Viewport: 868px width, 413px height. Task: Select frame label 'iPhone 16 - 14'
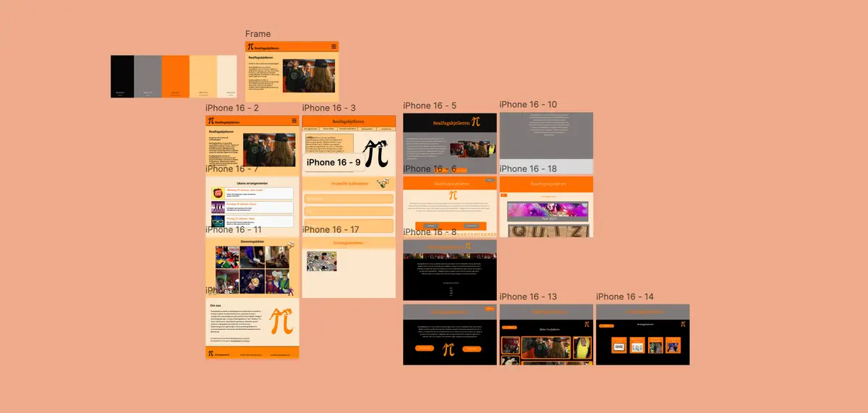click(x=625, y=297)
